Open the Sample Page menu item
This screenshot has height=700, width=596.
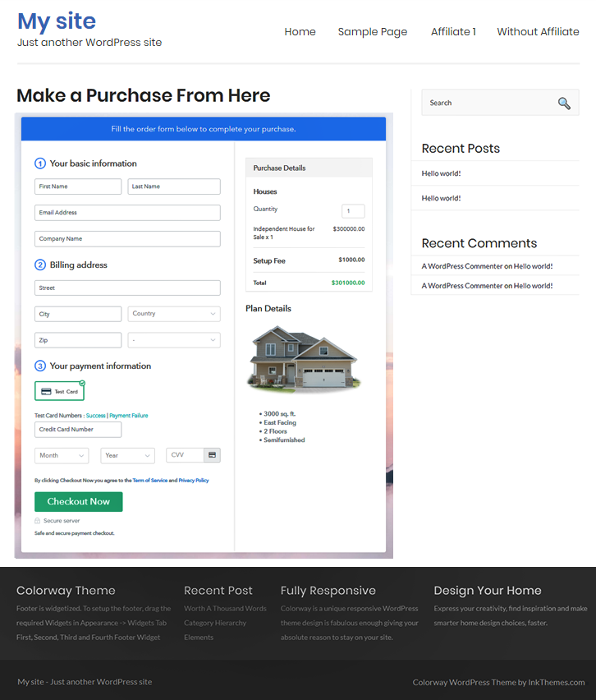372,32
